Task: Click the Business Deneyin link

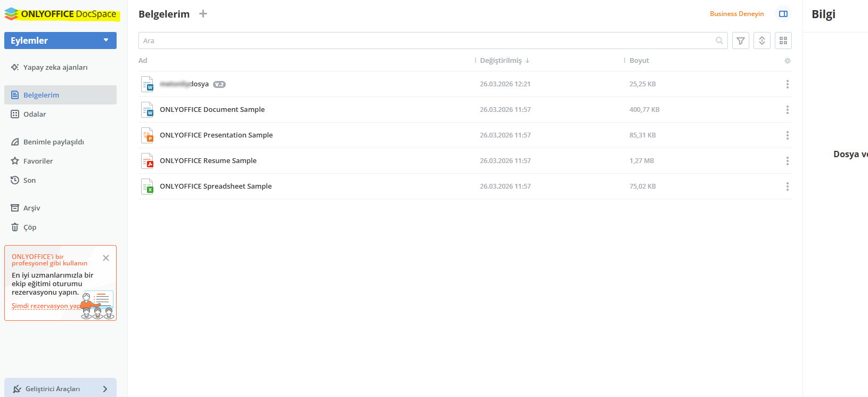Action: (736, 14)
